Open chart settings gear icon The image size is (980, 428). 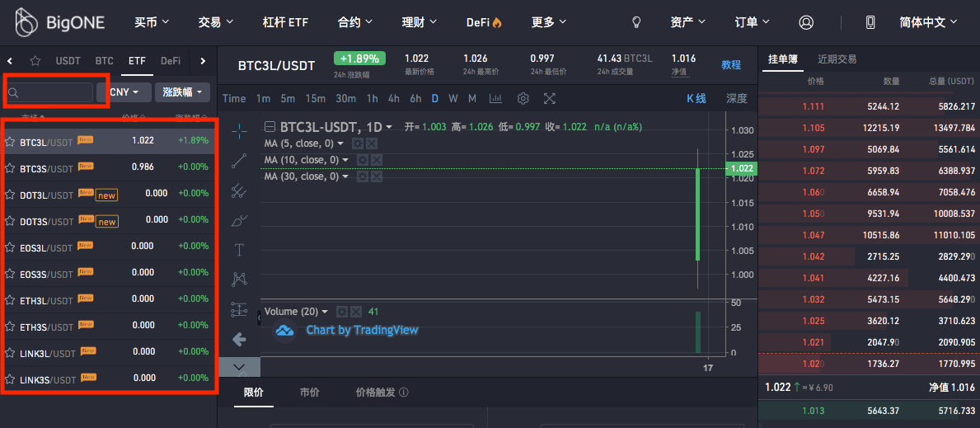pos(523,99)
